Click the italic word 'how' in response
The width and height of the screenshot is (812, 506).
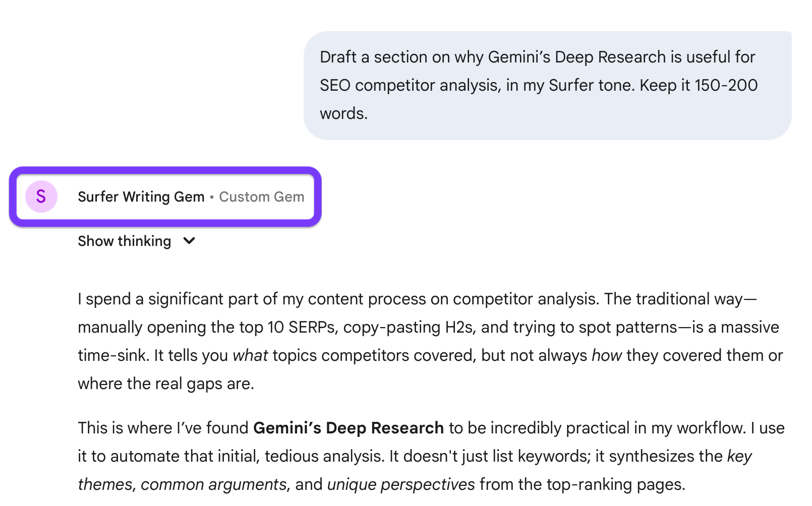pos(607,355)
